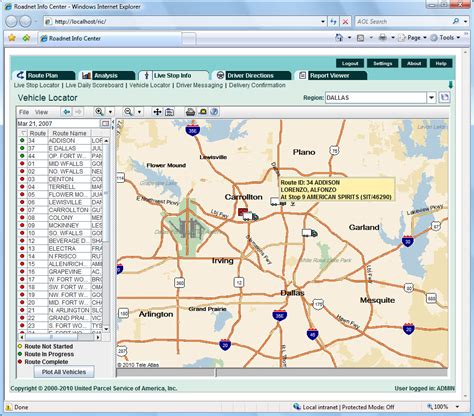Select route 16 GRAPEVINE row
The width and height of the screenshot is (474, 416).
pos(60,272)
